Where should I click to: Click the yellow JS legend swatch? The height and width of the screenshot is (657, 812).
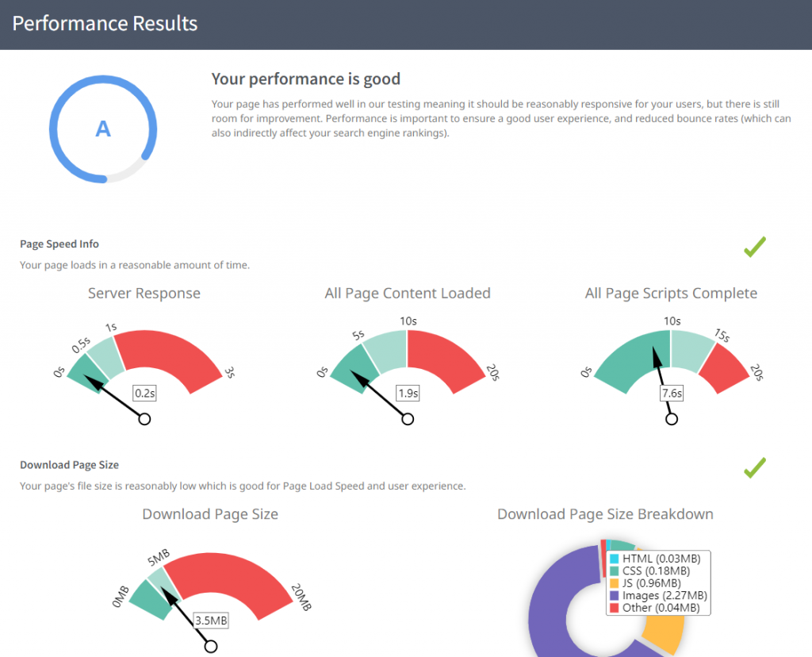click(x=615, y=583)
